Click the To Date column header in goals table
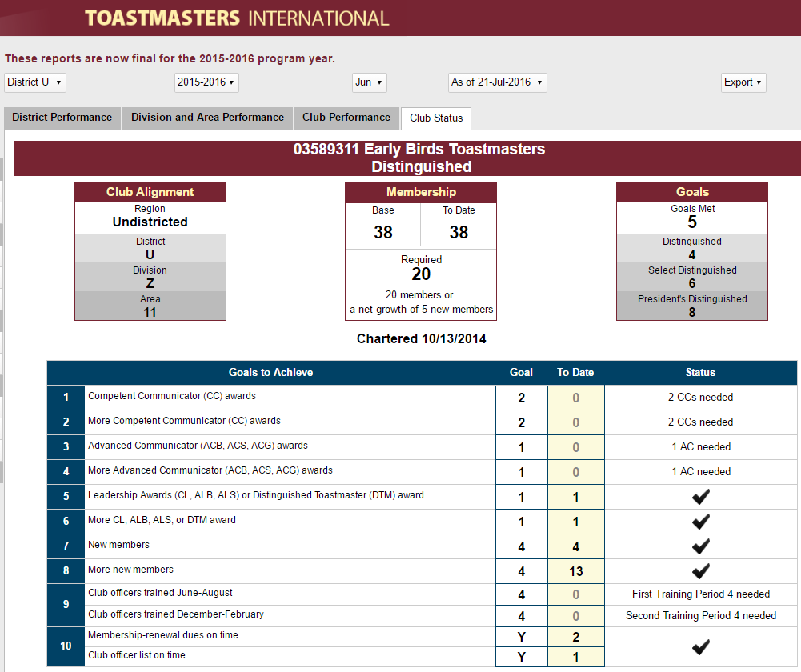Screen dimensions: 801x672 pyautogui.click(x=575, y=372)
